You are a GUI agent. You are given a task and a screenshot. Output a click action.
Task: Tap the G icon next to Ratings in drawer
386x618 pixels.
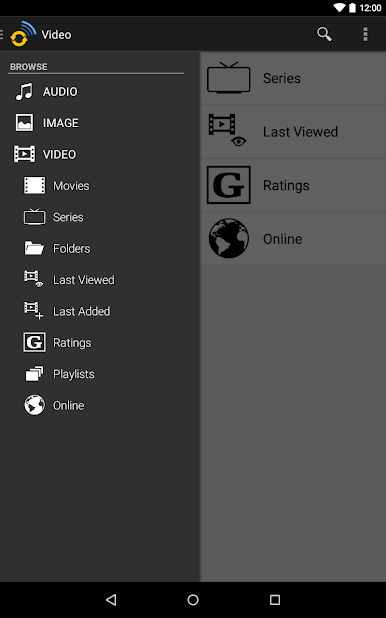pyautogui.click(x=35, y=342)
